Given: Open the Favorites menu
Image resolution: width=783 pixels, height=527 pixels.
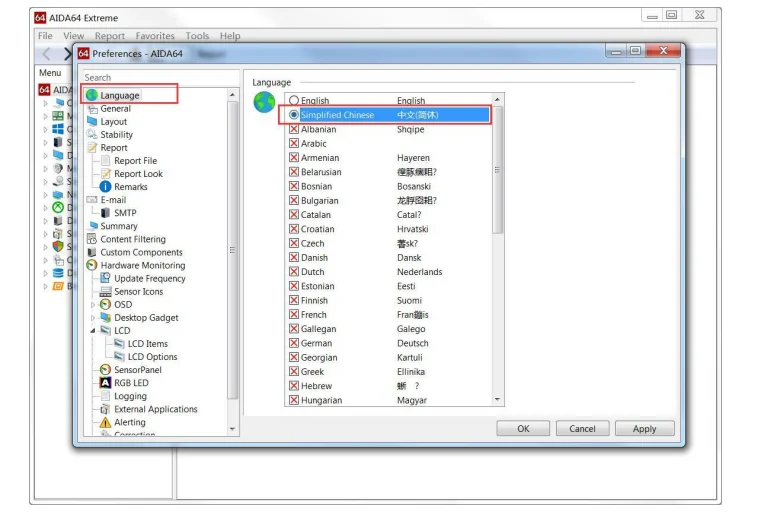Looking at the screenshot, I should [155, 35].
